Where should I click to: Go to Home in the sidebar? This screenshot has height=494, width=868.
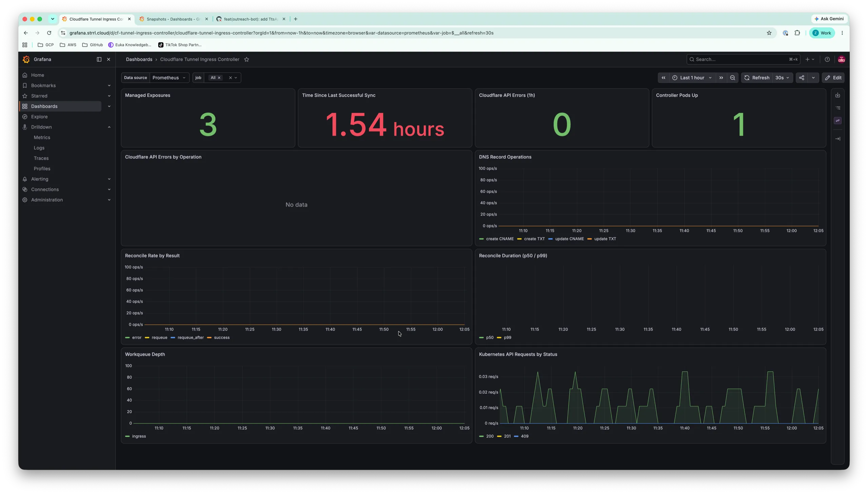(37, 75)
